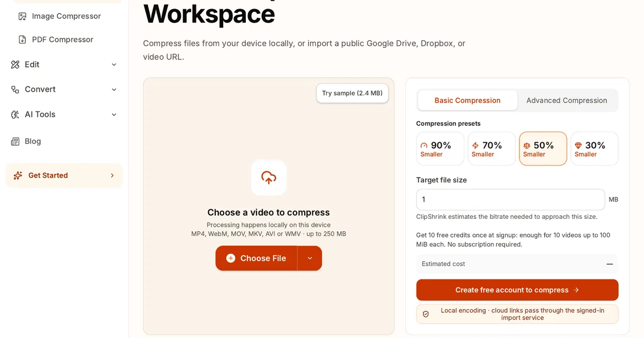Click the Estimated cost row
The width and height of the screenshot is (644, 338).
[517, 264]
